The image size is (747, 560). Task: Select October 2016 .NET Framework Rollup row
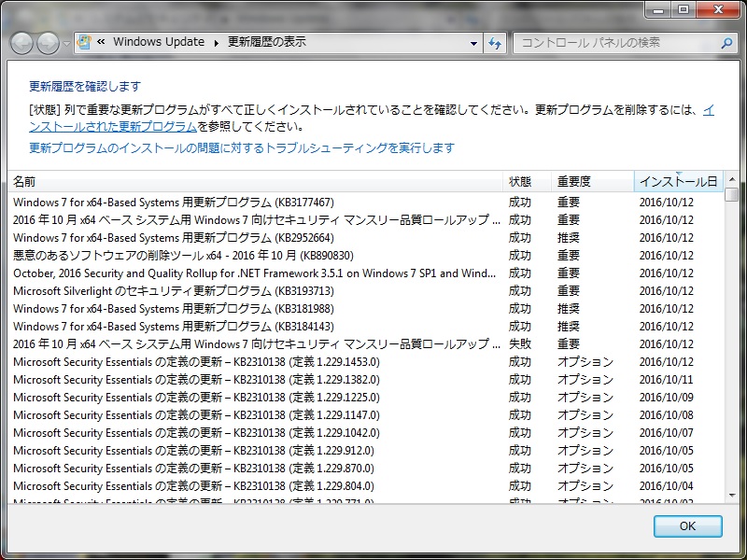366,273
